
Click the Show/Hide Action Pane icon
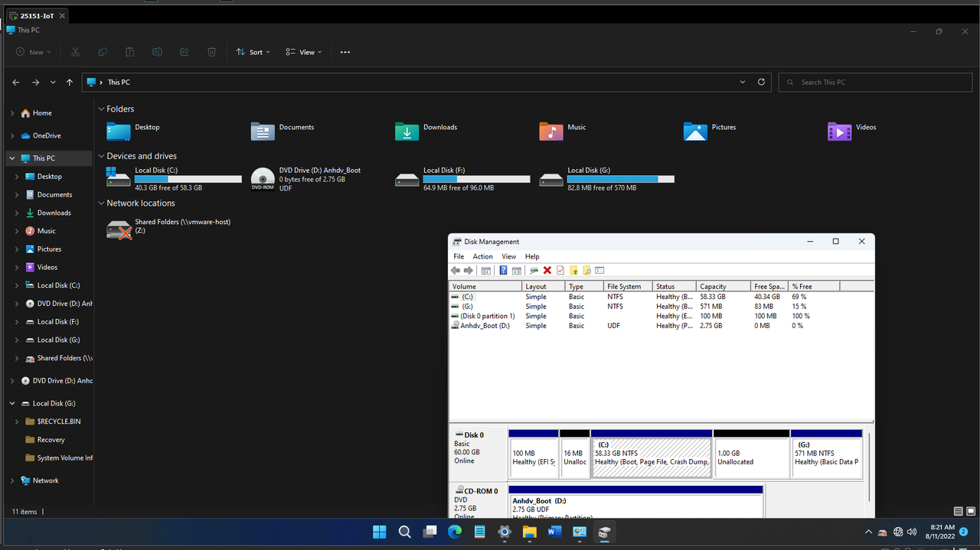(x=517, y=270)
